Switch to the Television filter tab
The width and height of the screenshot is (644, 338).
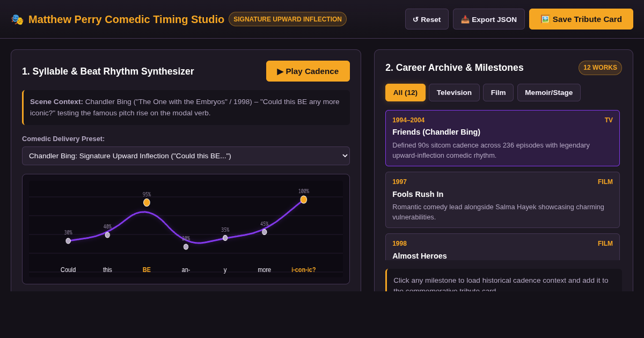coord(454,92)
